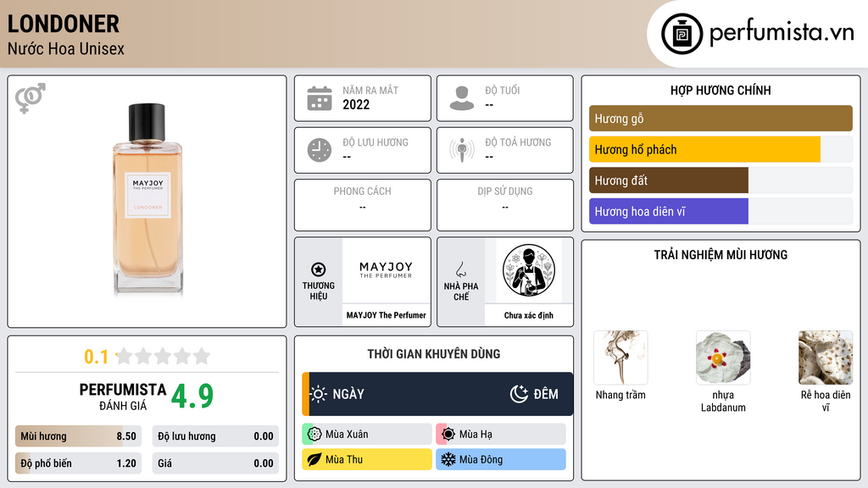Click the MAYJOY The Perfumer brand logo
868x488 pixels.
(x=386, y=270)
